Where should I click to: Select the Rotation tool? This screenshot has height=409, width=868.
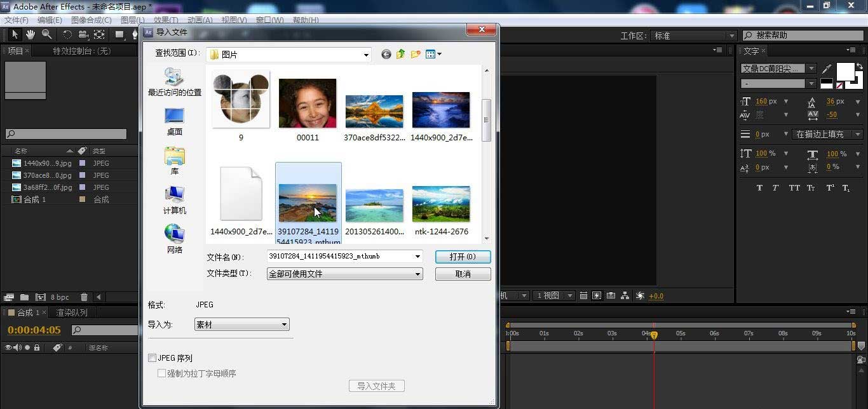click(67, 34)
